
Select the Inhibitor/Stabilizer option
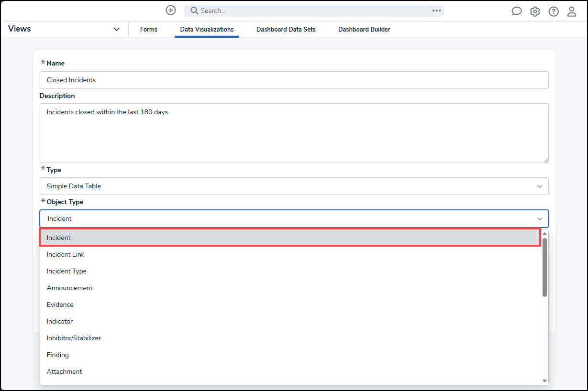click(290, 338)
